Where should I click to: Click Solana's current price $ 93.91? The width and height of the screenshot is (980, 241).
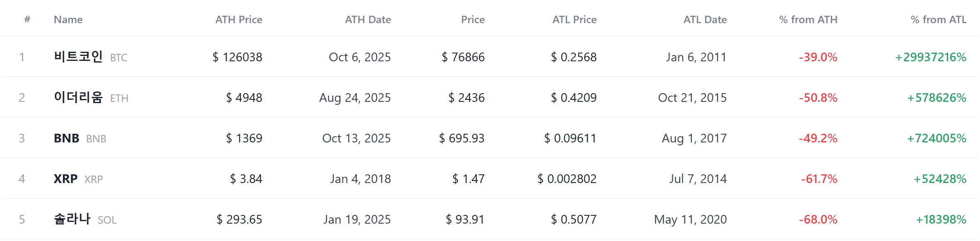pyautogui.click(x=465, y=219)
